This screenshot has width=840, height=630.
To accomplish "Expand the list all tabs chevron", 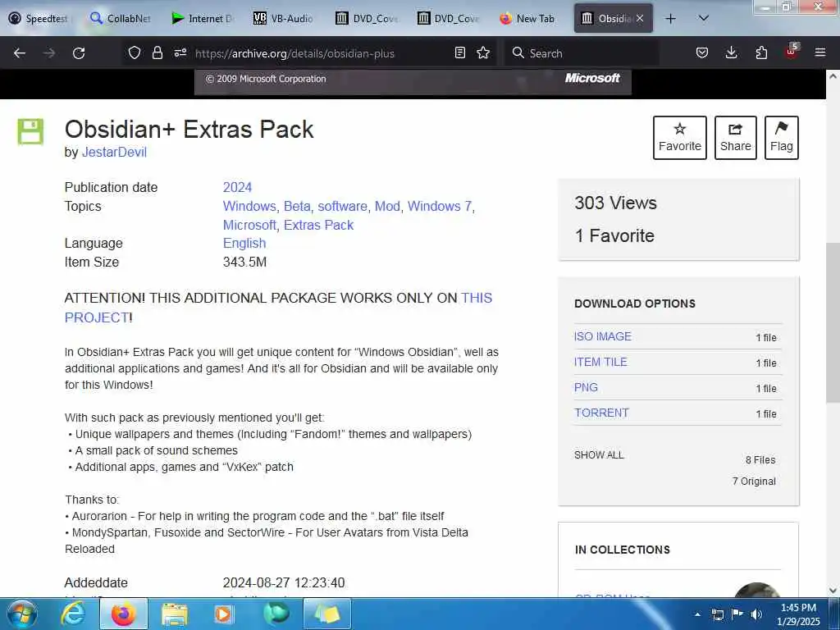I will tap(704, 18).
